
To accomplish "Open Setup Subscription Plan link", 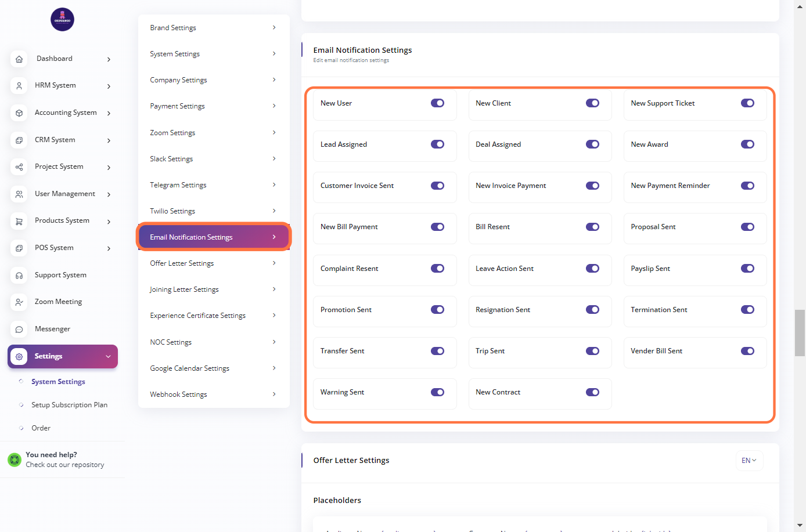I will coord(69,405).
